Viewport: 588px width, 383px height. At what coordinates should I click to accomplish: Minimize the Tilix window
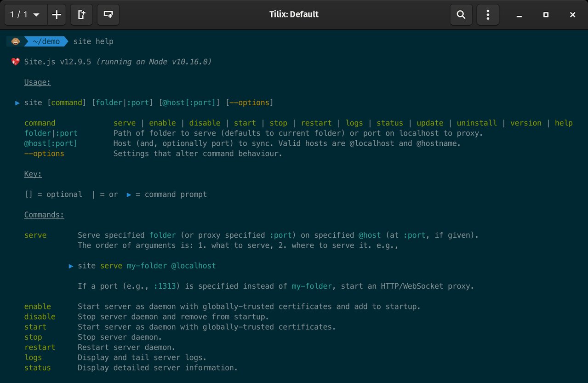pos(519,15)
